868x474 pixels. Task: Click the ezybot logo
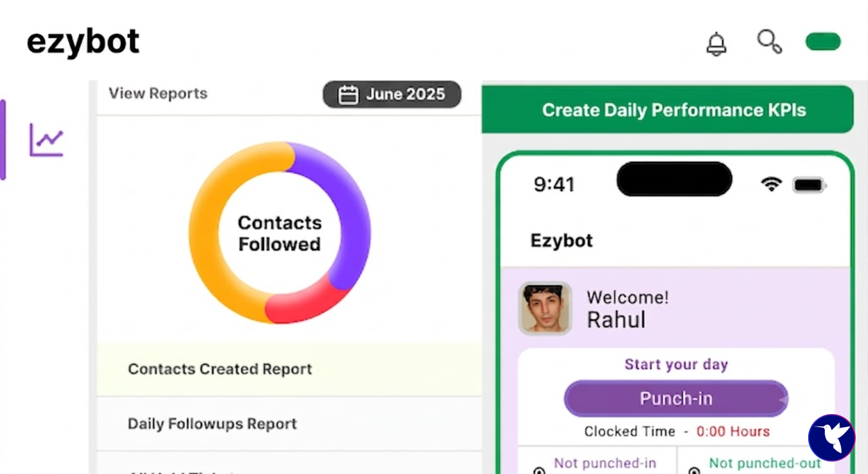83,42
